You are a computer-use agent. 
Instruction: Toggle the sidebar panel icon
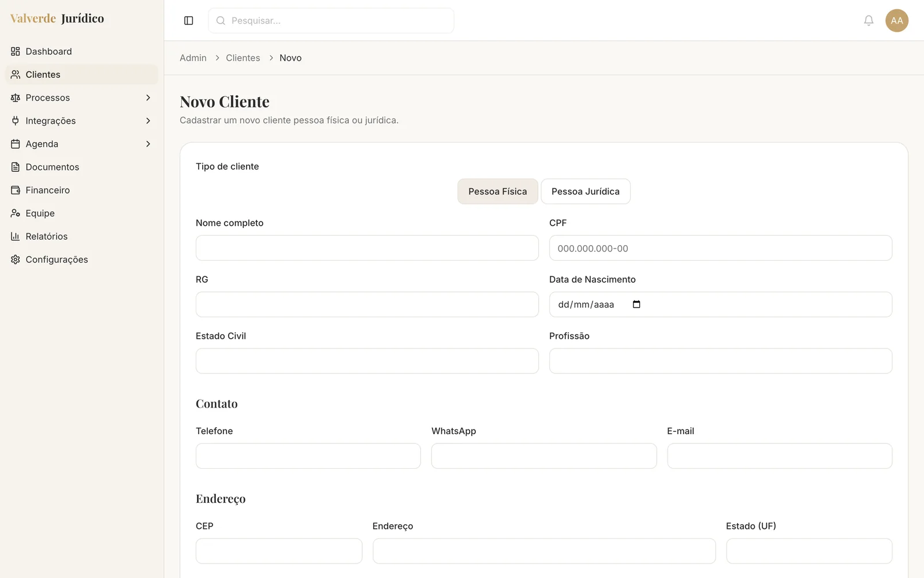tap(189, 21)
